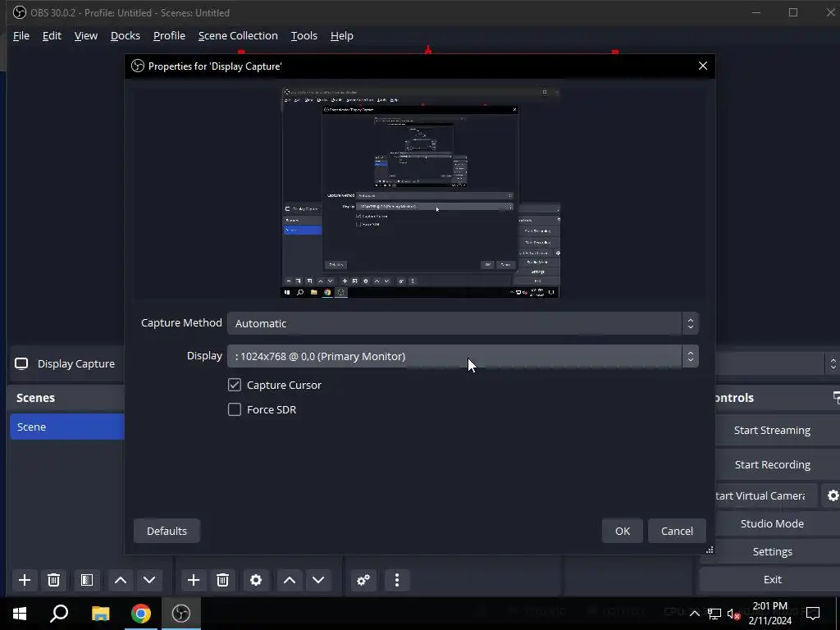Image resolution: width=840 pixels, height=630 pixels.
Task: Click the Defaults button
Action: pos(167,531)
